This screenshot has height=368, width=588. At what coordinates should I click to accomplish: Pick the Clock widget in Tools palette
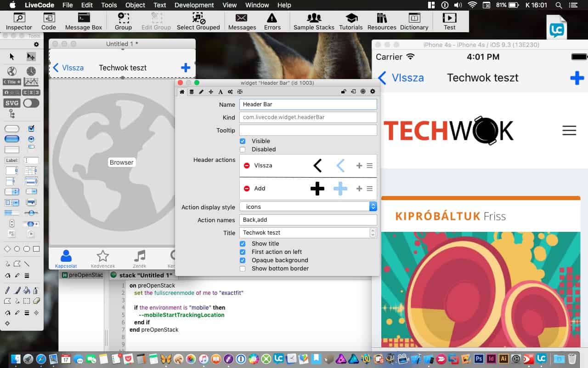pyautogui.click(x=31, y=71)
